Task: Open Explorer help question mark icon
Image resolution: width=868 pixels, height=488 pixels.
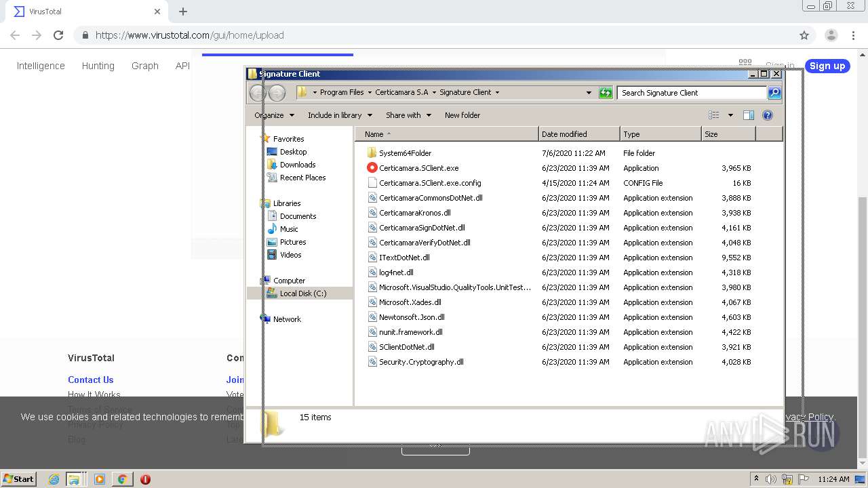Action: [x=768, y=115]
